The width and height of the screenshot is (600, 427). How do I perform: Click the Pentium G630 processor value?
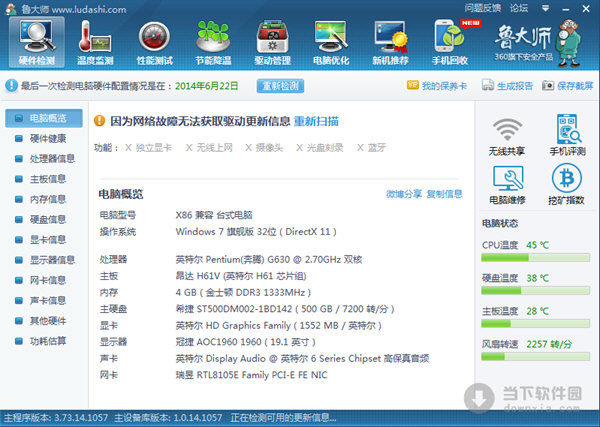pos(269,260)
